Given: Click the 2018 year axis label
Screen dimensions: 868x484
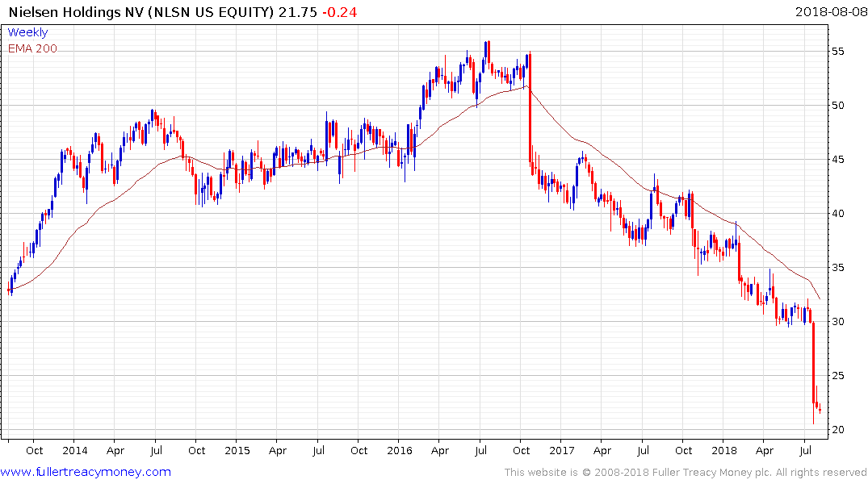Looking at the screenshot, I should (724, 450).
